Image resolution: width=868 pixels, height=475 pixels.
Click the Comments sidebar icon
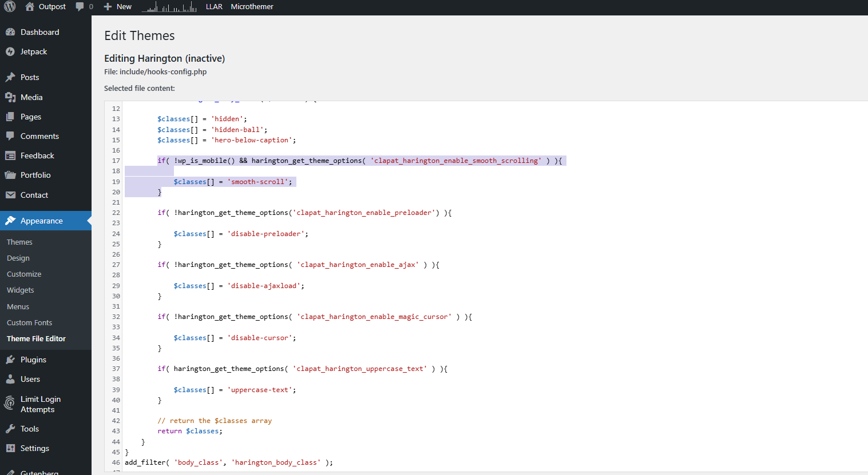click(10, 136)
